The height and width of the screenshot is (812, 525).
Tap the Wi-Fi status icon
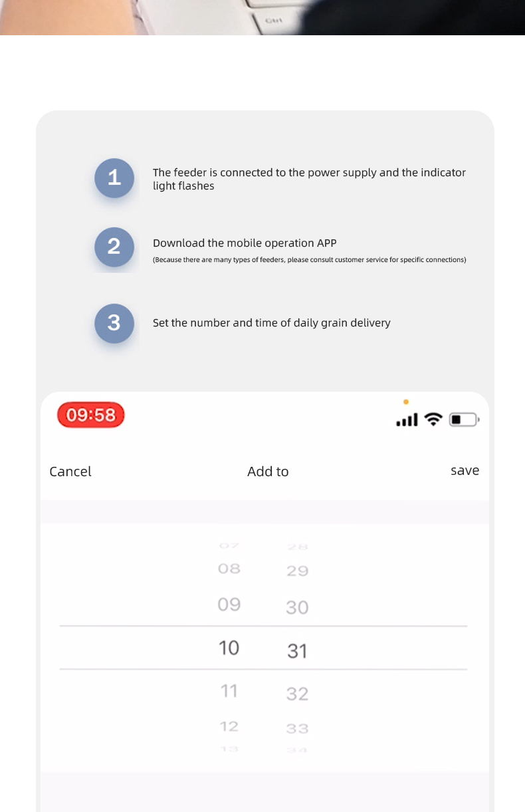point(434,419)
